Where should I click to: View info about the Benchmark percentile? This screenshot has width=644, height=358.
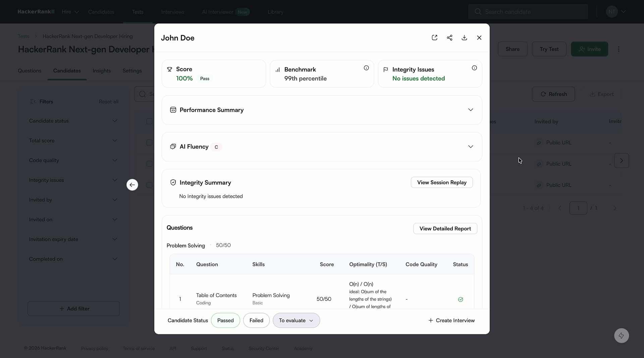(366, 68)
